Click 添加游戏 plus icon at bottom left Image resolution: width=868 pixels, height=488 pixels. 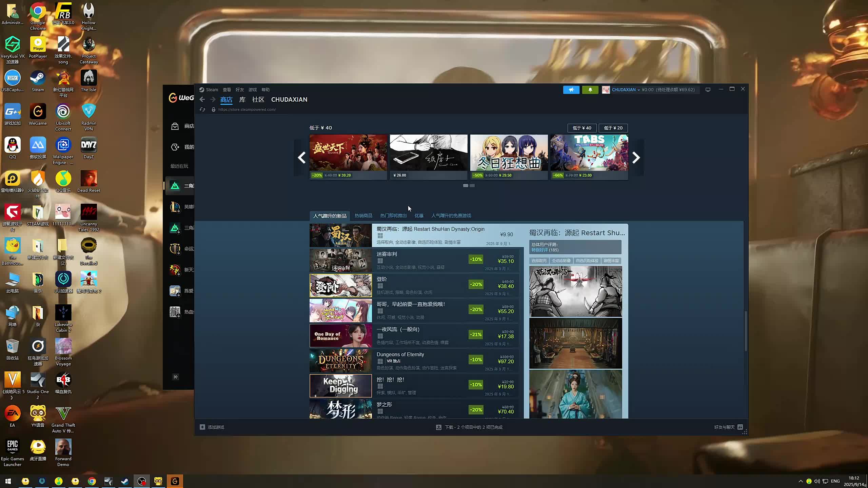pyautogui.click(x=202, y=427)
